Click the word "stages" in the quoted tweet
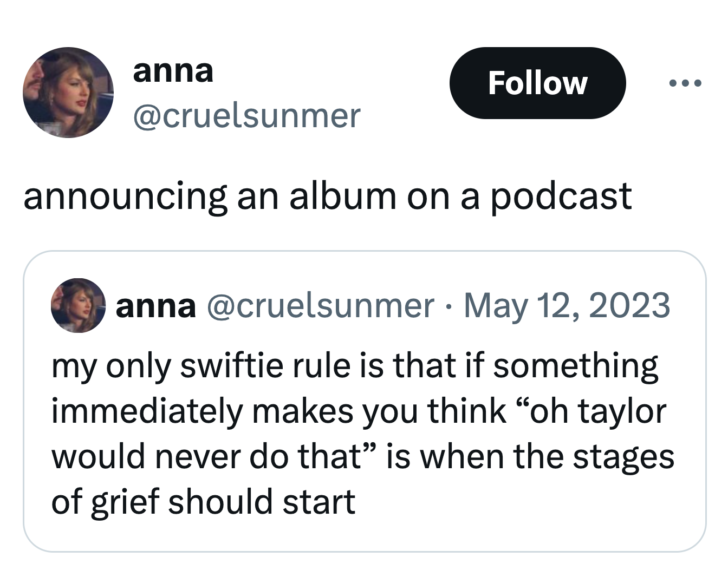This screenshot has width=728, height=577. [x=623, y=456]
